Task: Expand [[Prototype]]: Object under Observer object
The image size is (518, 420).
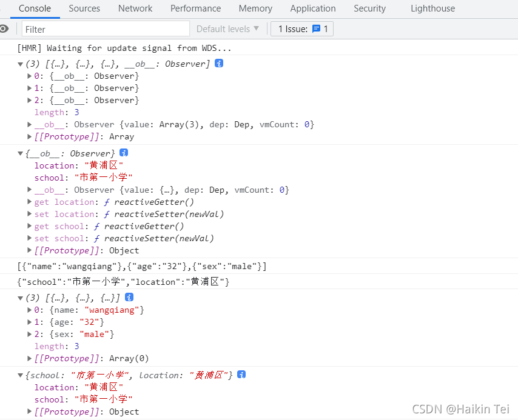Action: point(29,250)
